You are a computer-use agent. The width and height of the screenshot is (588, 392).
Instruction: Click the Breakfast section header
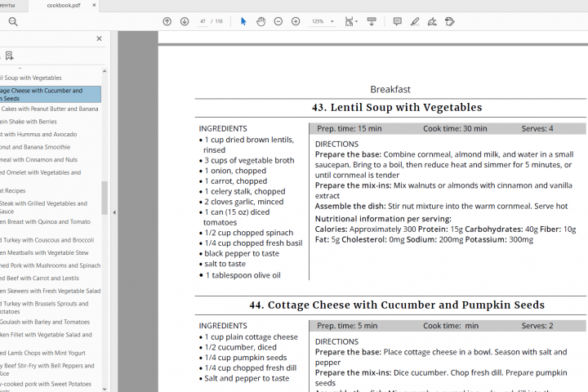click(x=390, y=89)
